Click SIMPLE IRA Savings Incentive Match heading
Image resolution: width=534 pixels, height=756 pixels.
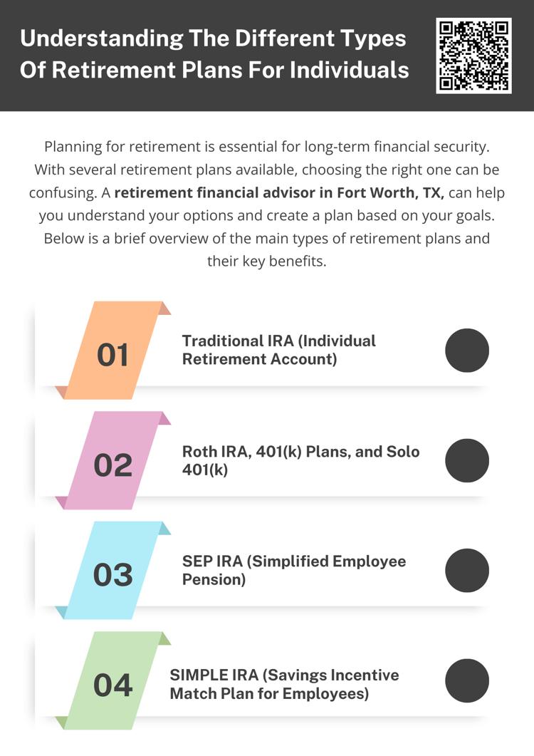(x=283, y=683)
